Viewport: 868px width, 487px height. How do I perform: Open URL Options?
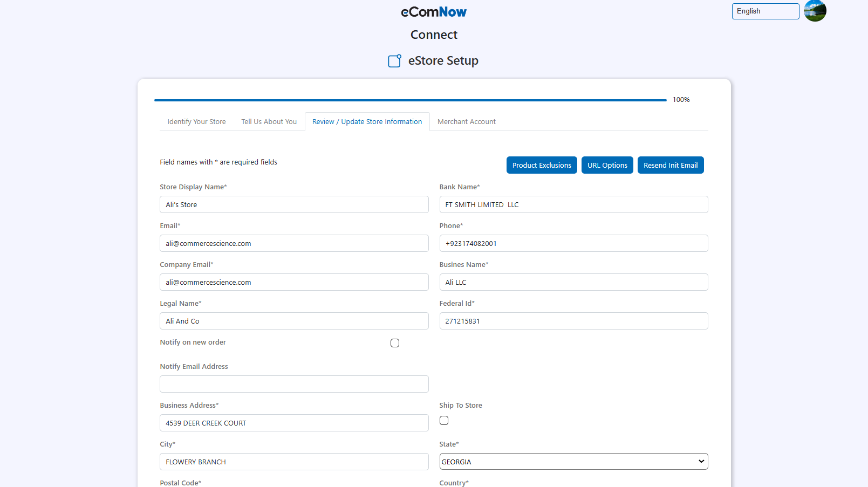click(x=607, y=165)
